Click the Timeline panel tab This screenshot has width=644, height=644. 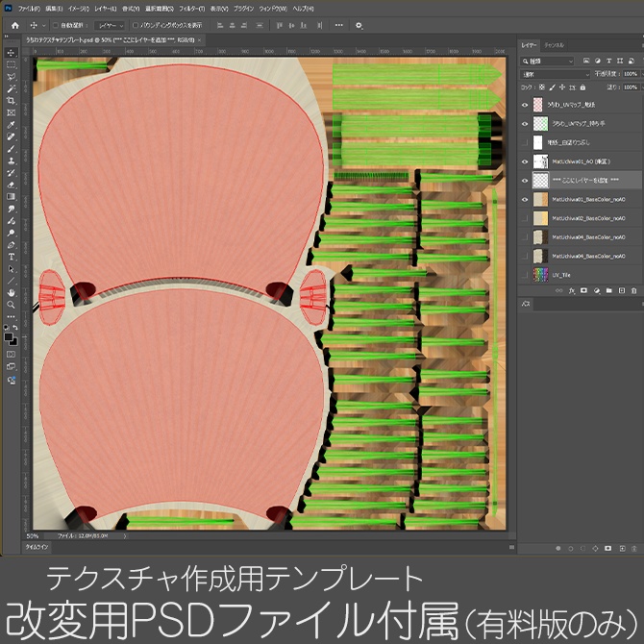[37, 547]
